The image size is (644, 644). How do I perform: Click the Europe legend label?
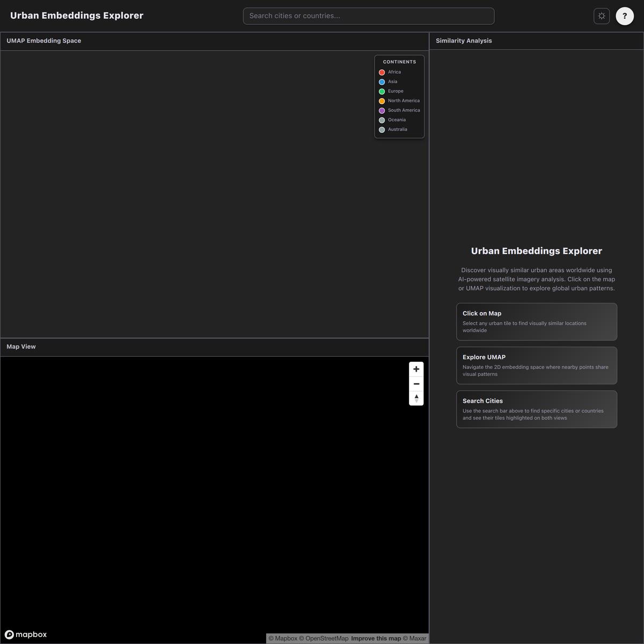pyautogui.click(x=396, y=91)
